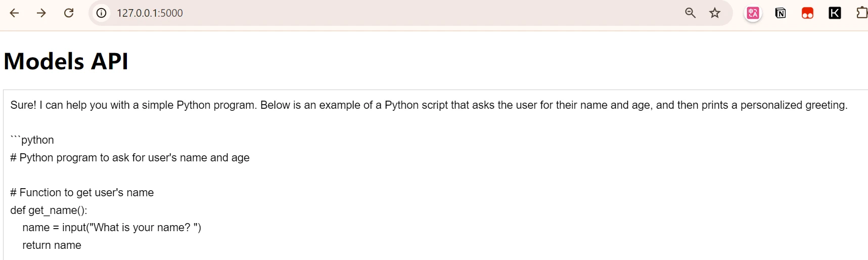This screenshot has height=260, width=868.
Task: Show the Extensions puzzle menu
Action: tap(861, 13)
